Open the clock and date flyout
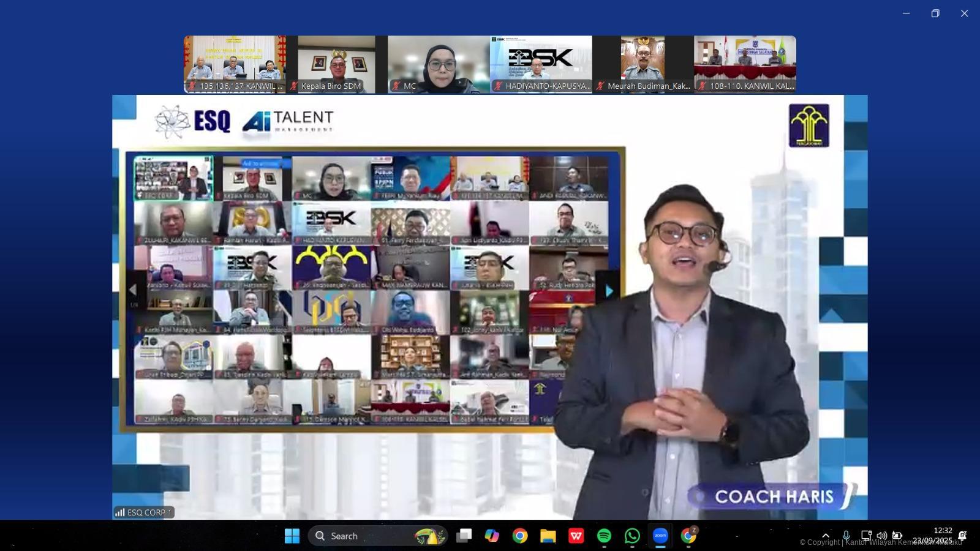Image resolution: width=980 pixels, height=551 pixels. coord(932,536)
